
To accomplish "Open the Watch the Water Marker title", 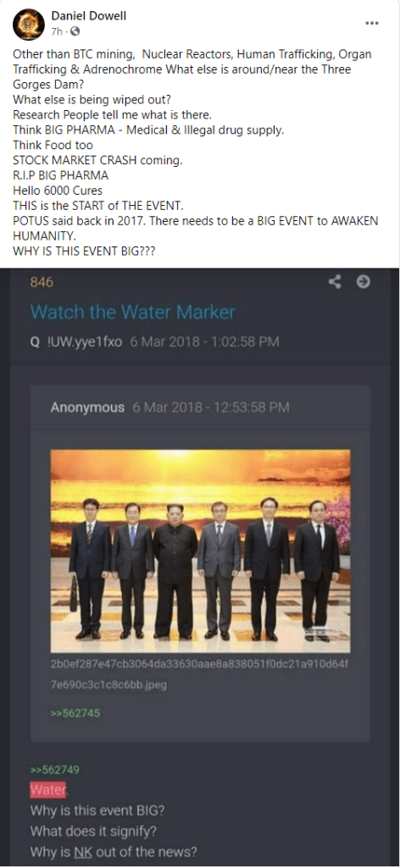I will pyautogui.click(x=133, y=312).
